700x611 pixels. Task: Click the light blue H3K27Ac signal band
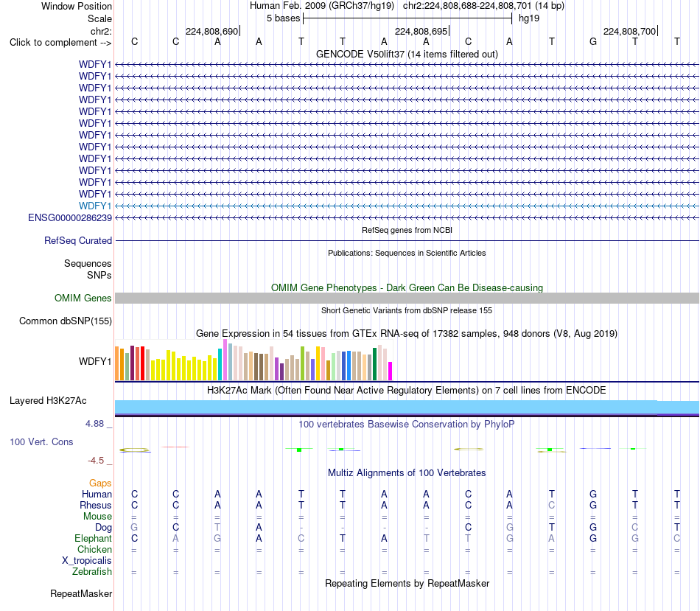(x=407, y=407)
